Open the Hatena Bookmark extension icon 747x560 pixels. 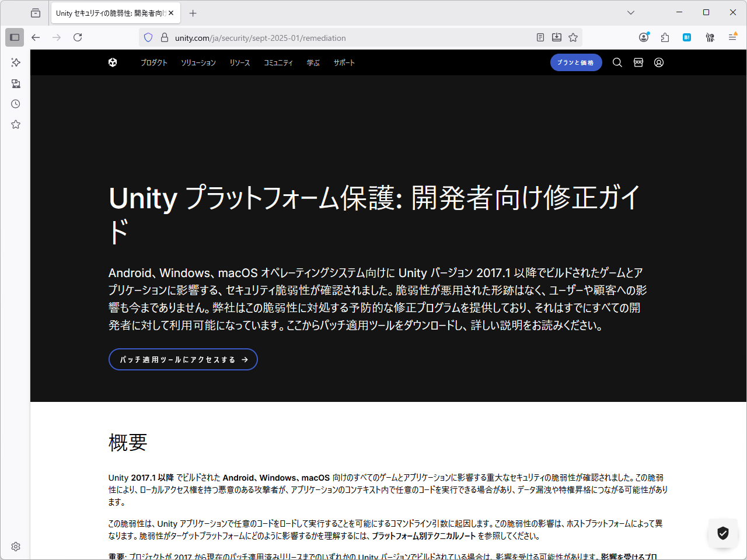pos(686,37)
